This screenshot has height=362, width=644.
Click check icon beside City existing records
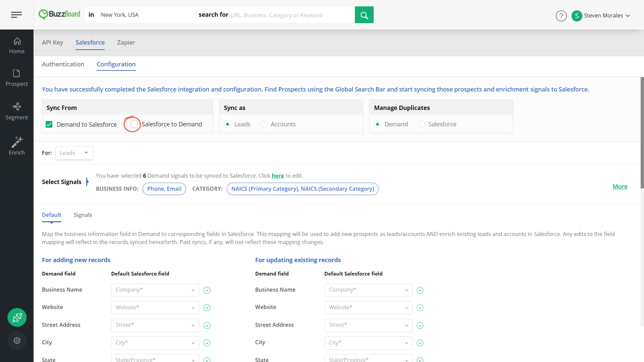click(x=420, y=343)
